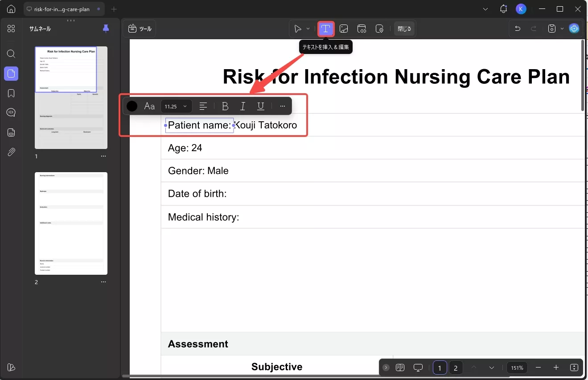Open more options for page 2 thumbnail
The width and height of the screenshot is (588, 380).
[103, 282]
